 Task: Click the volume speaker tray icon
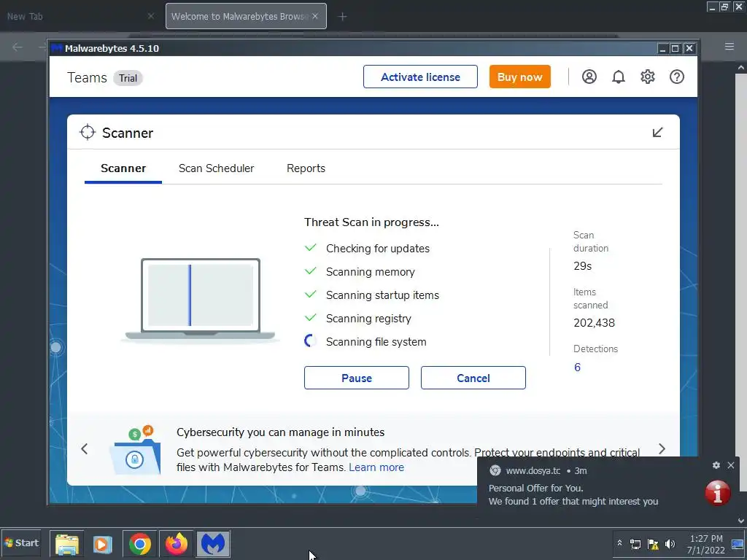tap(670, 544)
